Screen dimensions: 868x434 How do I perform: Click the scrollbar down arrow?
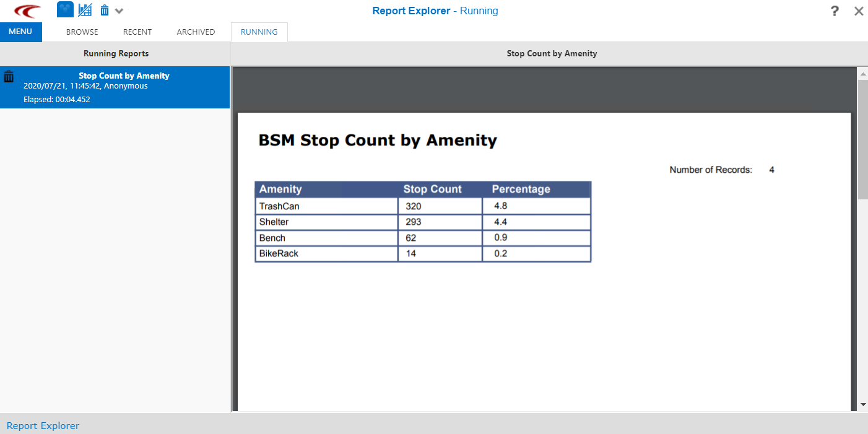tap(863, 404)
